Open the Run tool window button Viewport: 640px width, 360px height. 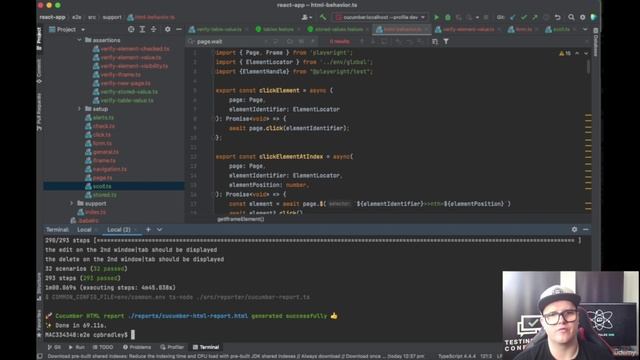77,347
